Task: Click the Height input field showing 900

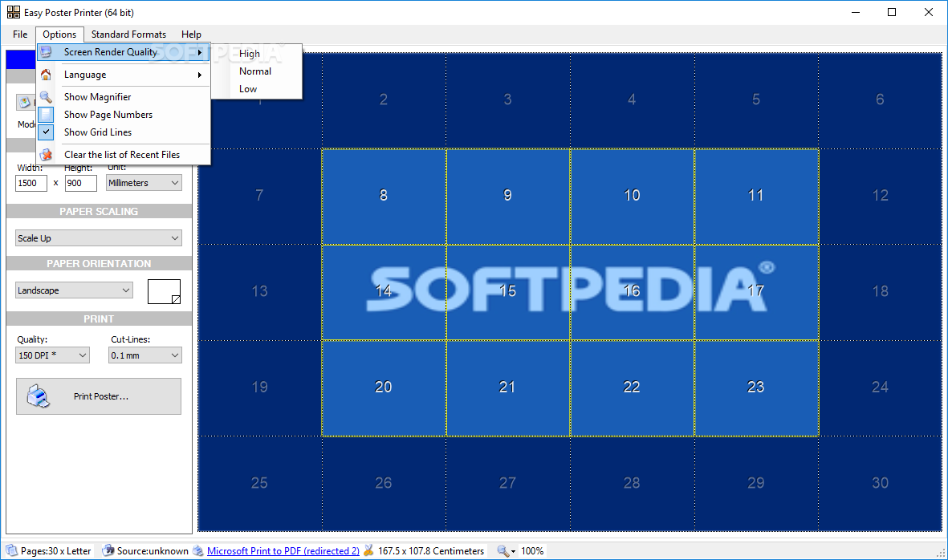Action: click(x=81, y=183)
